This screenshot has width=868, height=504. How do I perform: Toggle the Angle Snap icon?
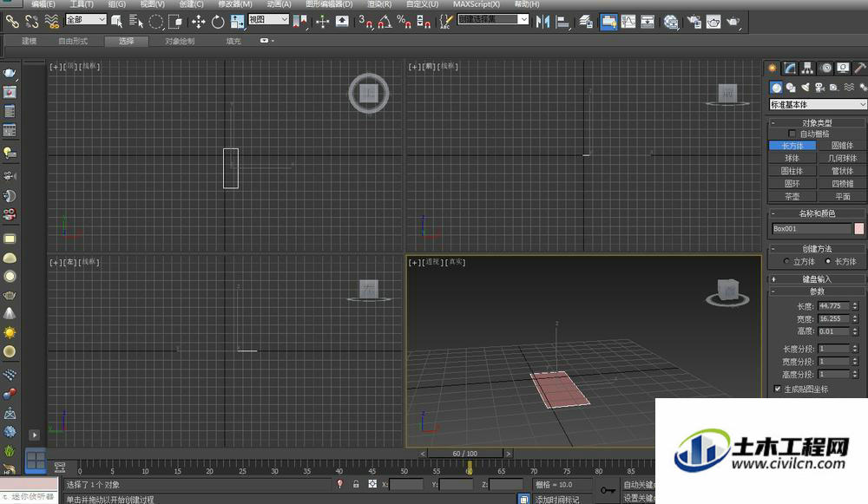click(385, 22)
